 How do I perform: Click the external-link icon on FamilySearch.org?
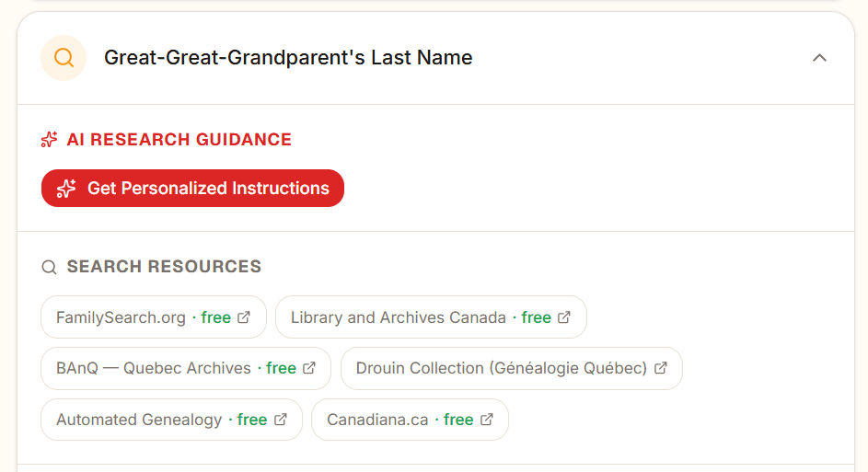click(244, 317)
